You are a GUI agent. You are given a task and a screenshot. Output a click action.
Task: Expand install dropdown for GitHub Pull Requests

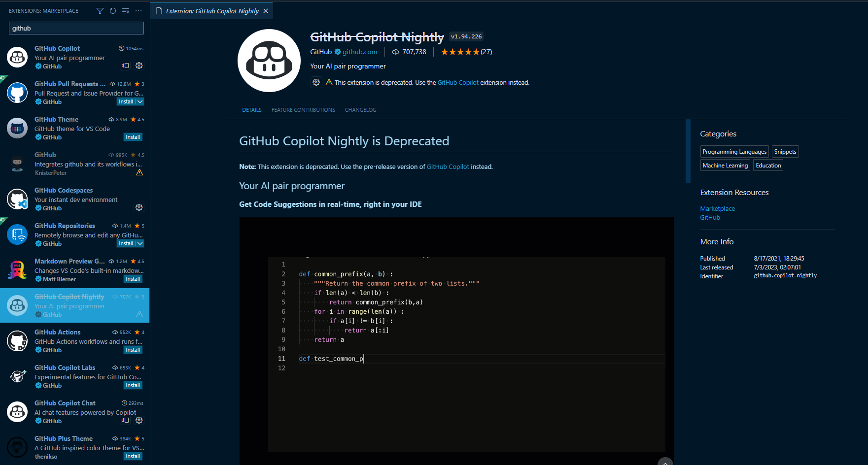coord(140,101)
